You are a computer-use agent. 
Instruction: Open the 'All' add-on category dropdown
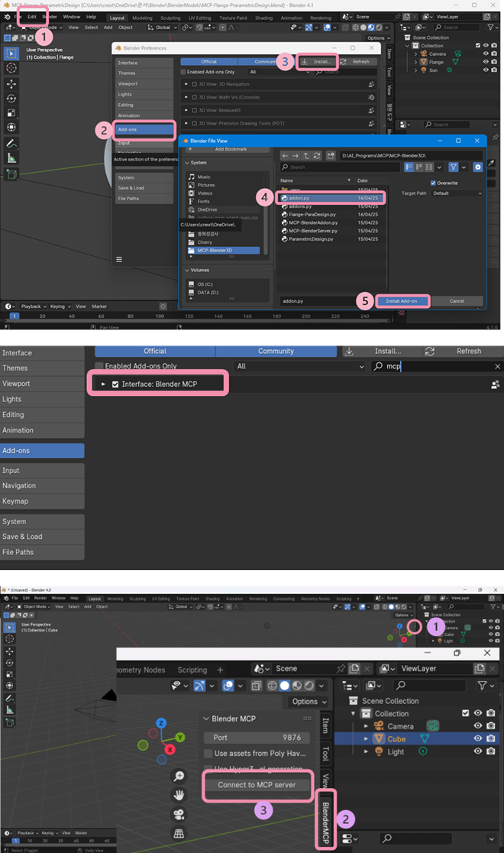[298, 367]
